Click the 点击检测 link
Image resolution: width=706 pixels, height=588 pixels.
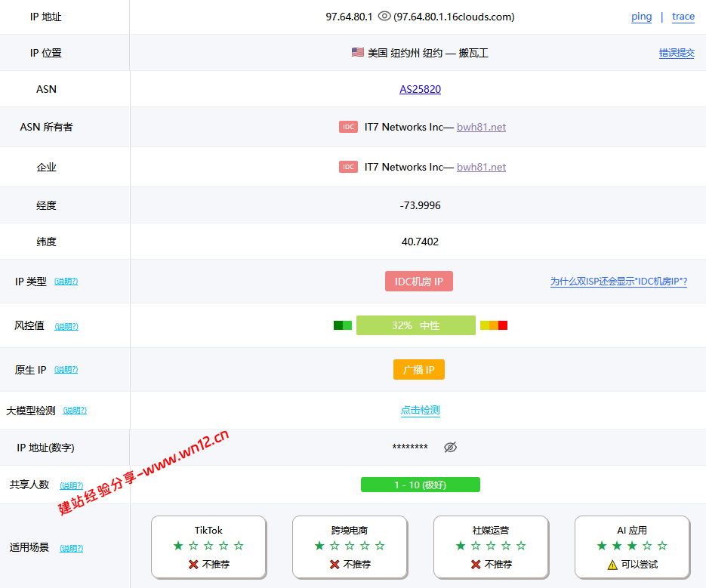420,410
